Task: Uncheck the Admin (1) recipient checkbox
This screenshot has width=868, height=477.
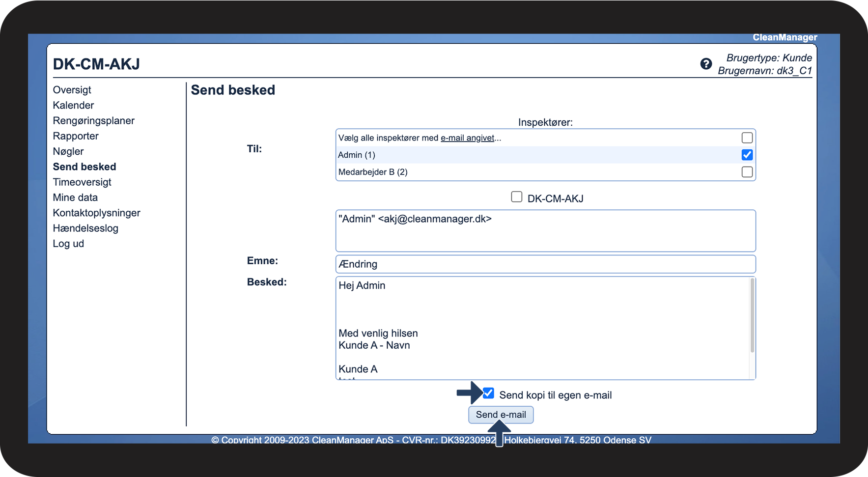Action: [x=747, y=155]
